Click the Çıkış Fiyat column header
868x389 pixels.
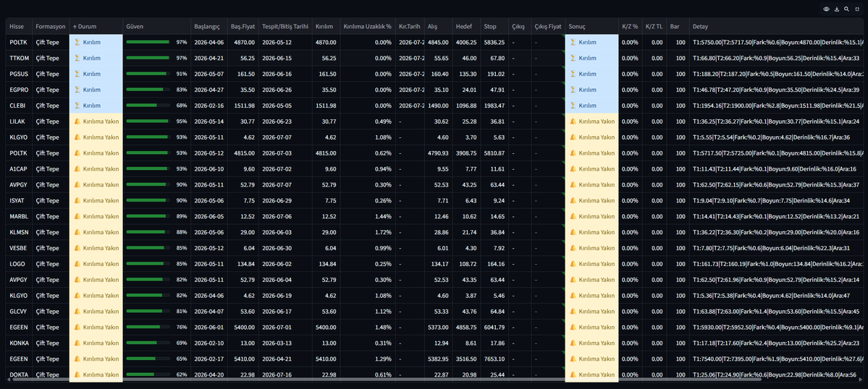click(547, 27)
